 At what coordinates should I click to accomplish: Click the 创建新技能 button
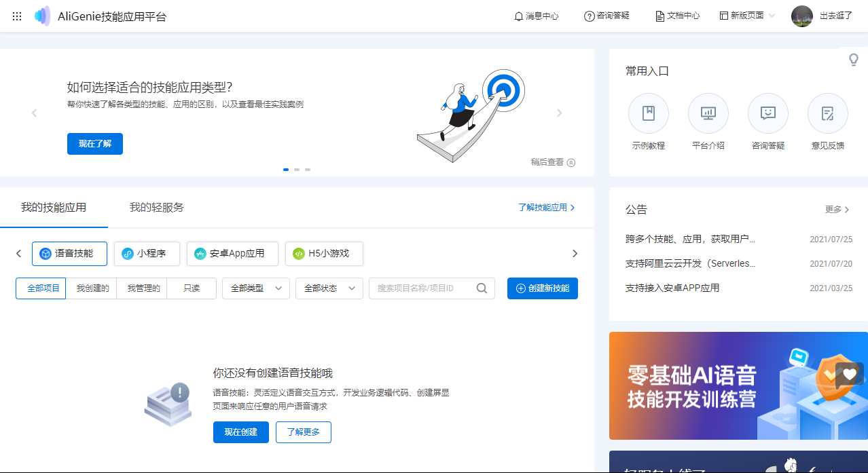(x=543, y=288)
